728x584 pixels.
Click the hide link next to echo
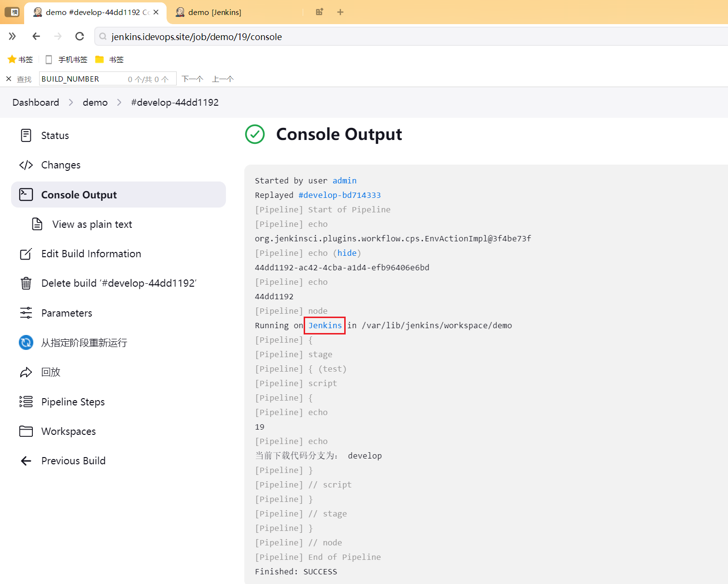point(347,253)
